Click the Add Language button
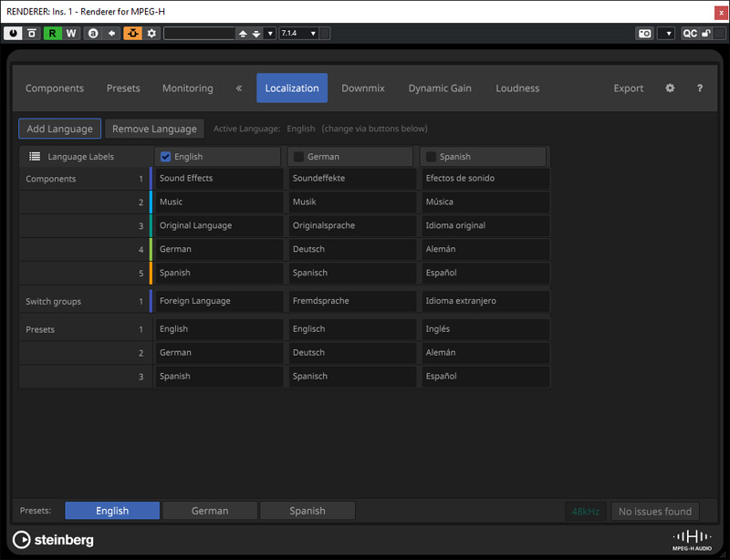Screen dimensions: 730x560 pos(59,129)
